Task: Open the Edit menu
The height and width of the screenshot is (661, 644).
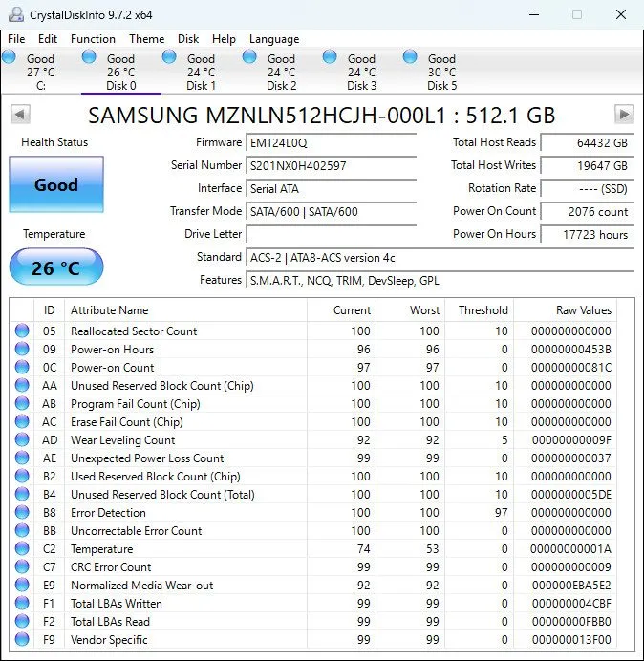Action: 48,39
